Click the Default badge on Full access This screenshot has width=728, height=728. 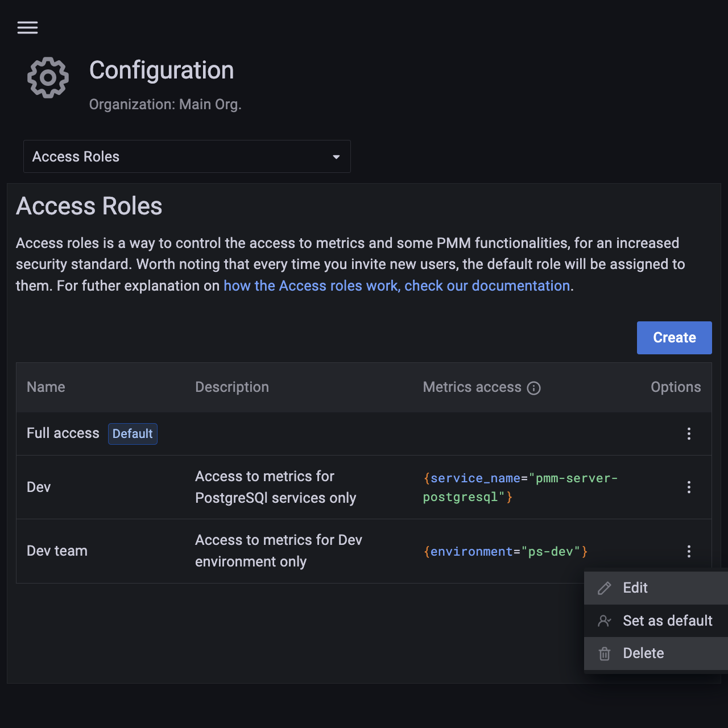pos(133,434)
